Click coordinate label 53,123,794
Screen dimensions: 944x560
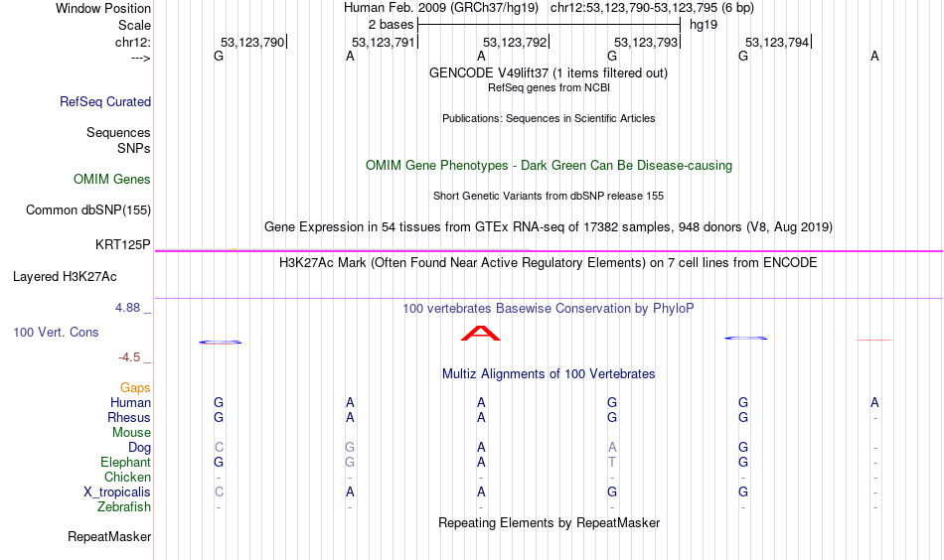click(777, 42)
